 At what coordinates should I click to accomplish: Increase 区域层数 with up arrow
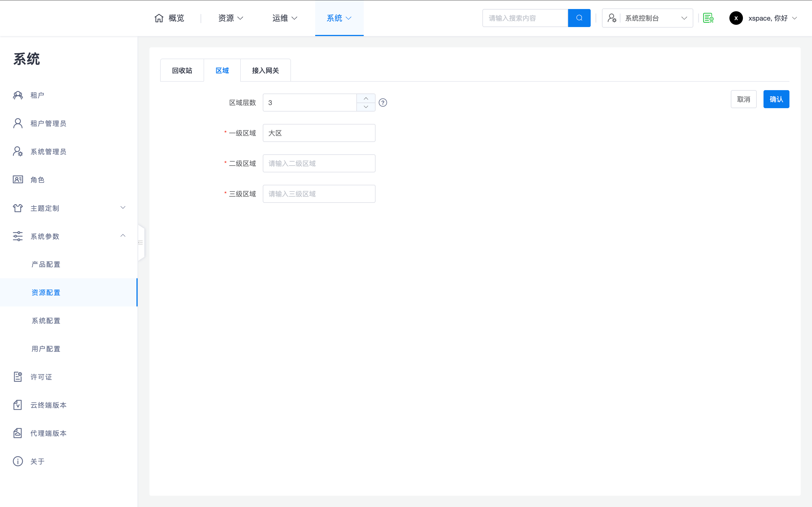pyautogui.click(x=366, y=99)
